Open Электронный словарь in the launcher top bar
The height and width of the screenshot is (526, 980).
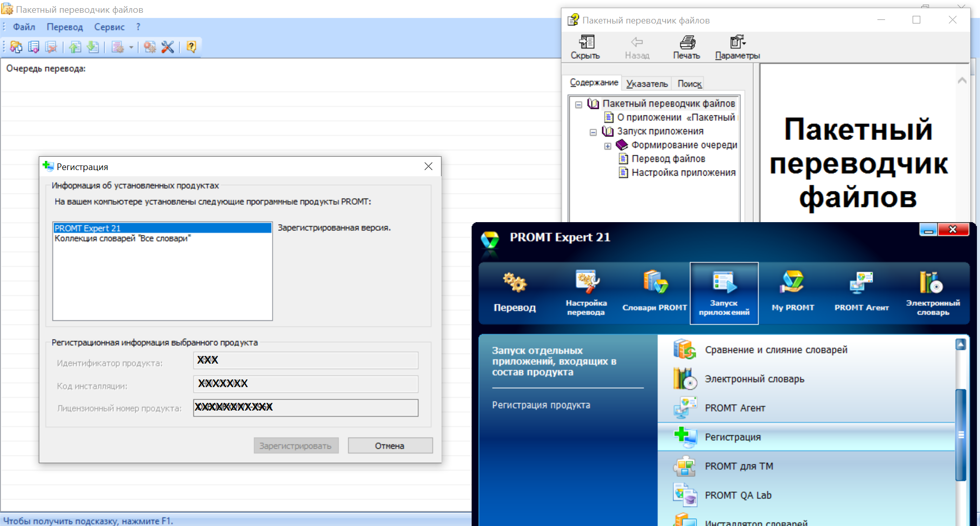[933, 293]
